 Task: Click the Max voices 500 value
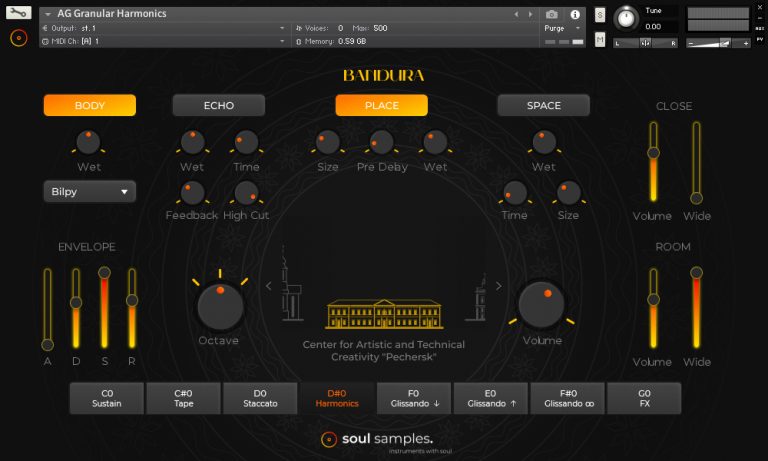point(380,28)
